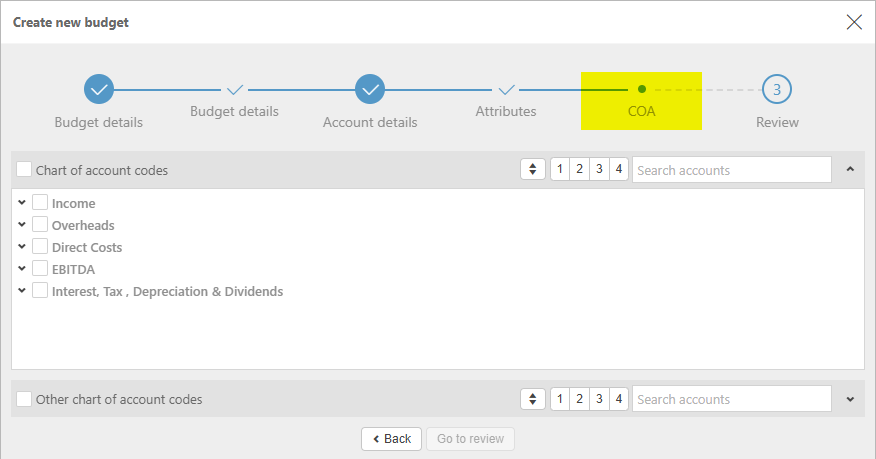
Task: Tick the Income account checkbox
Action: click(40, 203)
